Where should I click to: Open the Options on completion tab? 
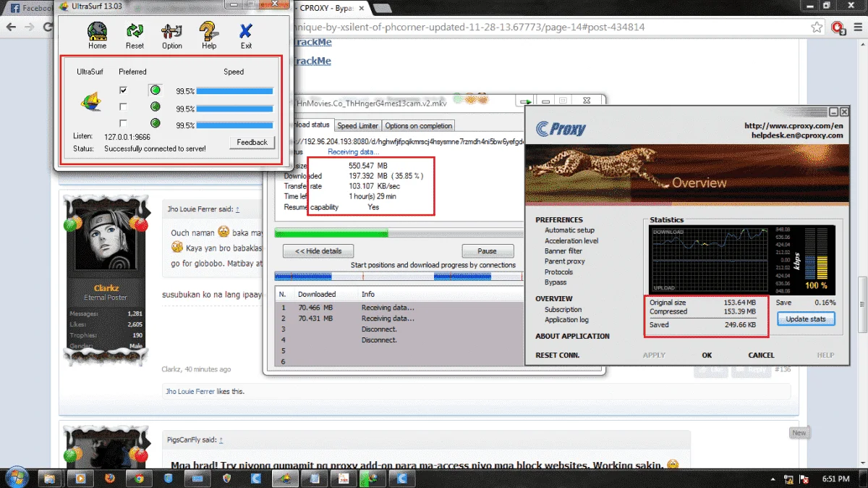(x=419, y=126)
